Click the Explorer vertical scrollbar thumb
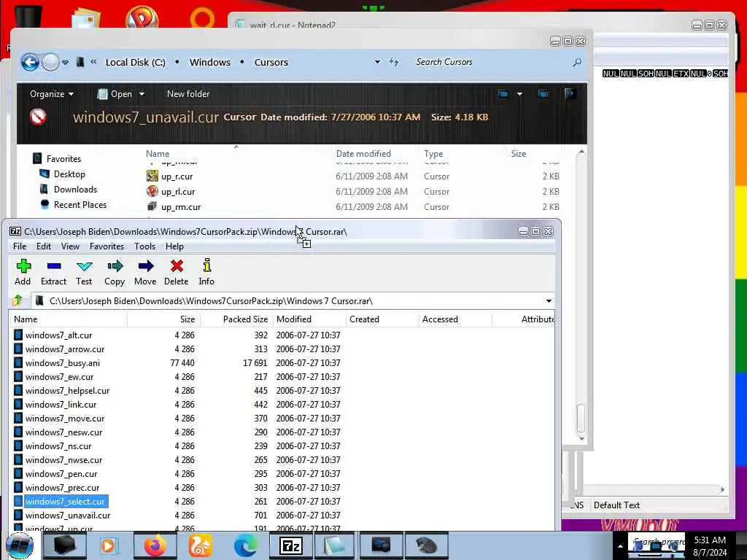This screenshot has width=747, height=560. (581, 418)
